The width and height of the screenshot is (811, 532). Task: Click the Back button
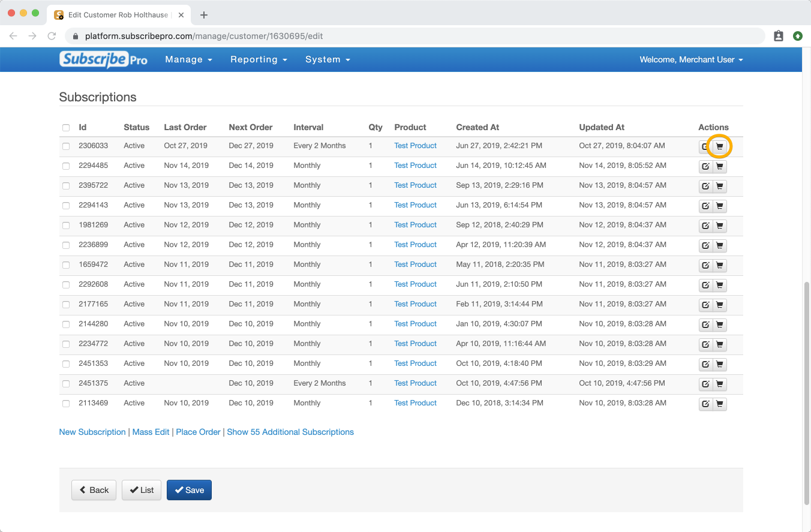[94, 490]
